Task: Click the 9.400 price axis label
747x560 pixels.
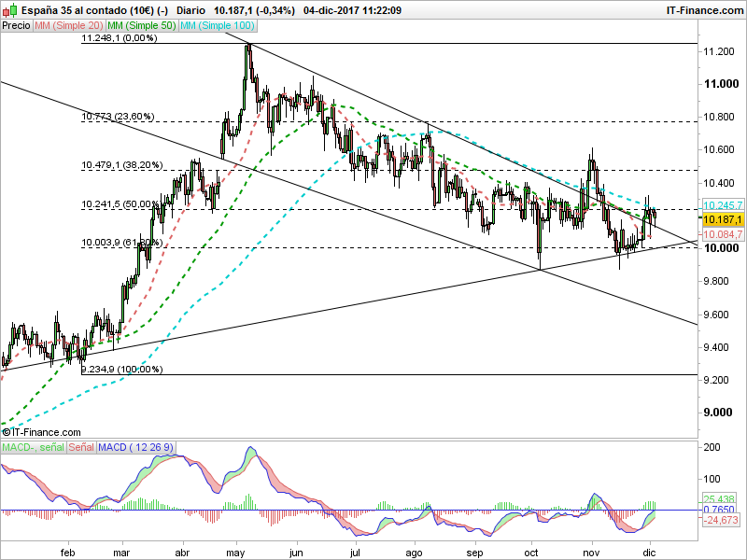Action: pyautogui.click(x=718, y=347)
